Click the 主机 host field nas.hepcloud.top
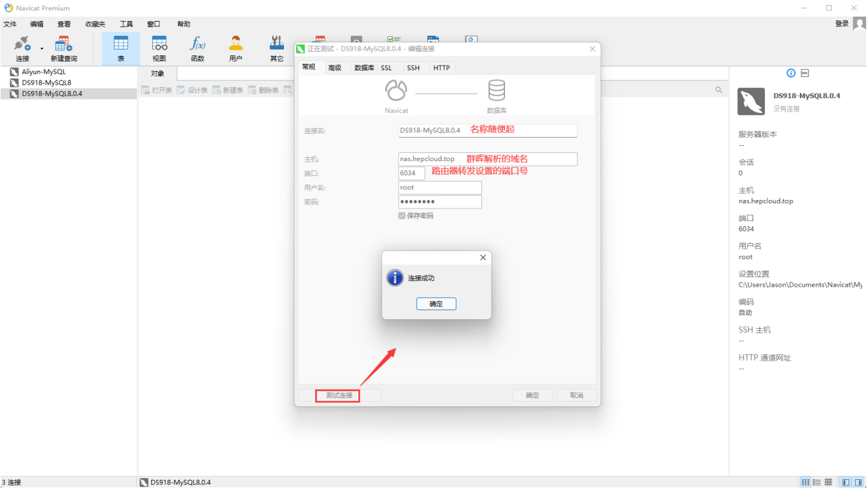This screenshot has width=868, height=490. (488, 159)
